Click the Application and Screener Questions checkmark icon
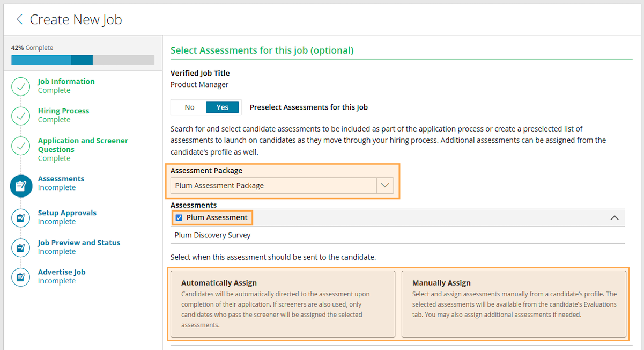This screenshot has height=350, width=644. coord(20,145)
